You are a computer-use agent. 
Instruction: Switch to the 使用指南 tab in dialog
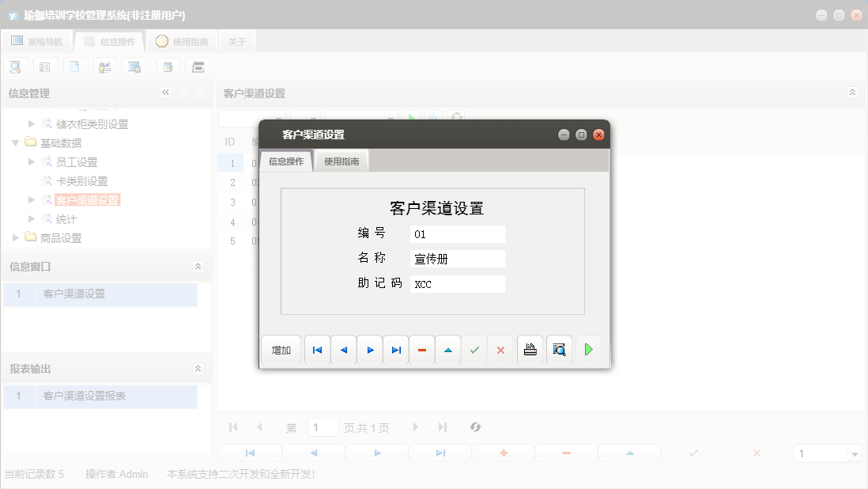coord(341,159)
